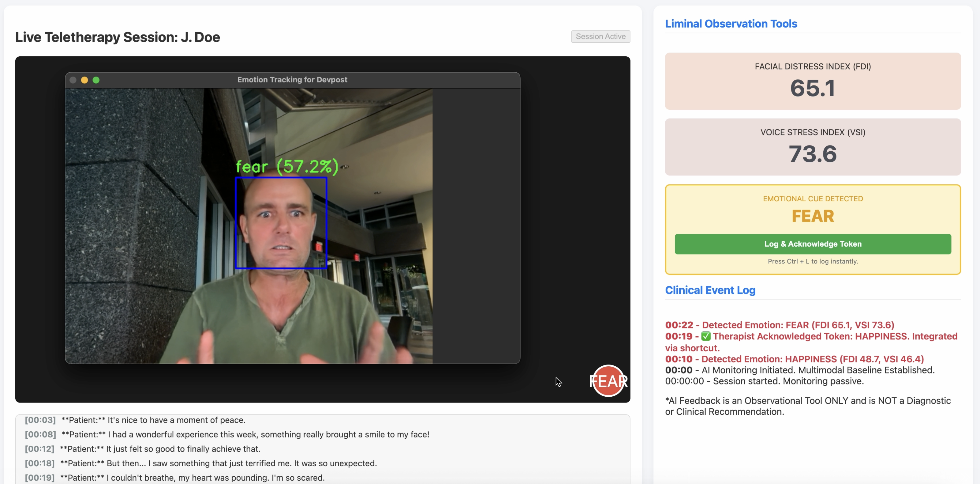980x484 pixels.
Task: Click the Emotion Tracking for Devpost title bar
Action: tap(292, 80)
